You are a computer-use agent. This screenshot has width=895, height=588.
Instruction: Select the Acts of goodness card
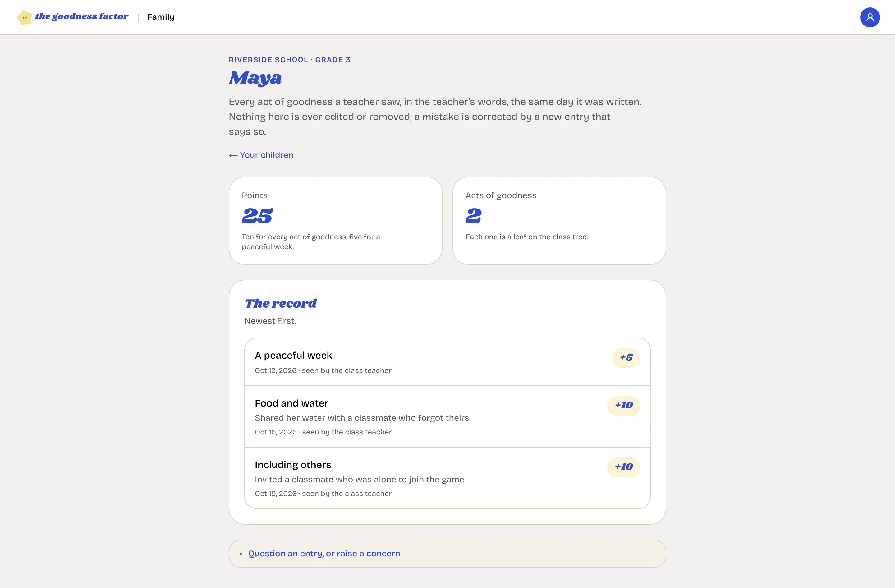(x=559, y=221)
